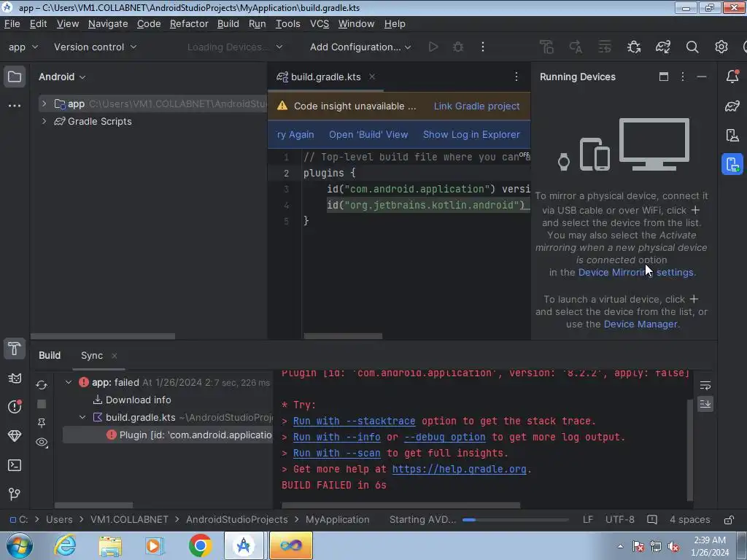Open the Build hammer tool window
Viewport: 747px width, 560px height.
point(15,349)
